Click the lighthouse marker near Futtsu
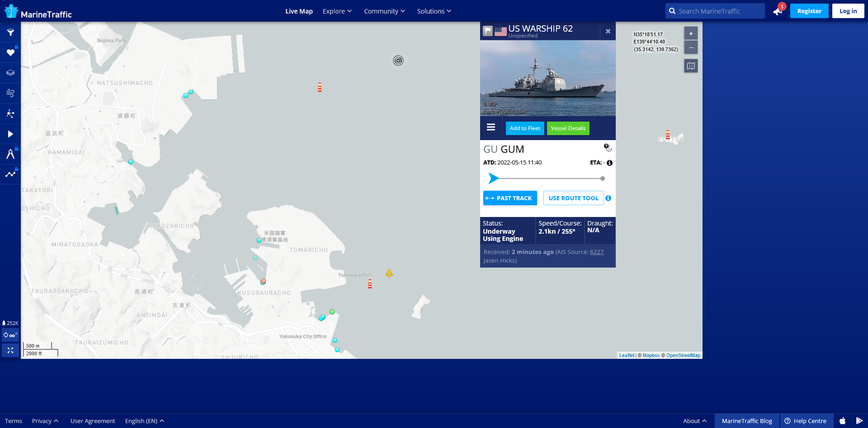 pos(668,135)
